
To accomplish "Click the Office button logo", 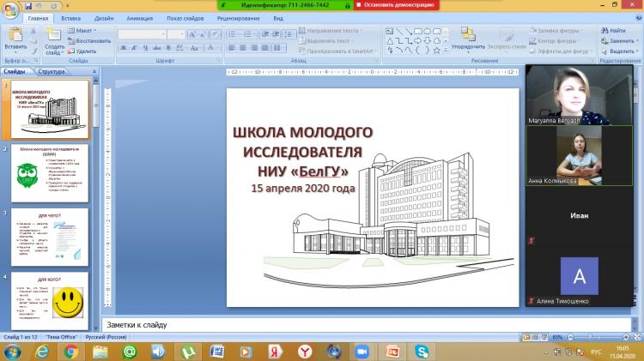I will (10, 9).
